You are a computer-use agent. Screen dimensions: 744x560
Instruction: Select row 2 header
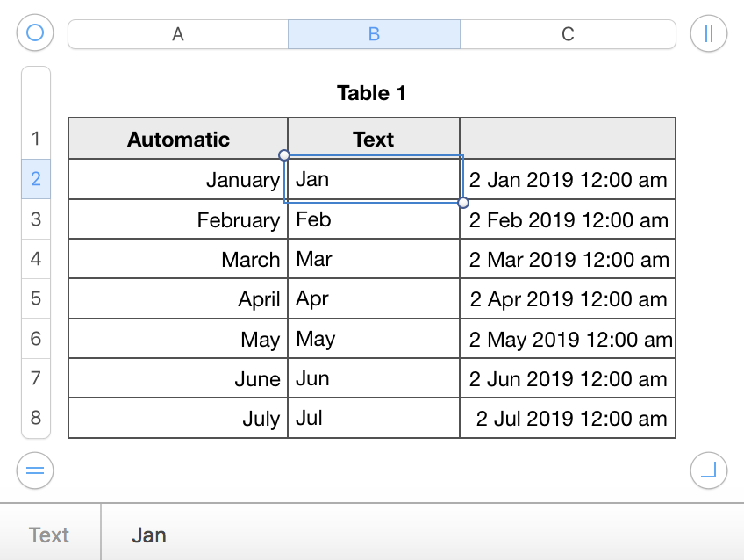click(36, 179)
